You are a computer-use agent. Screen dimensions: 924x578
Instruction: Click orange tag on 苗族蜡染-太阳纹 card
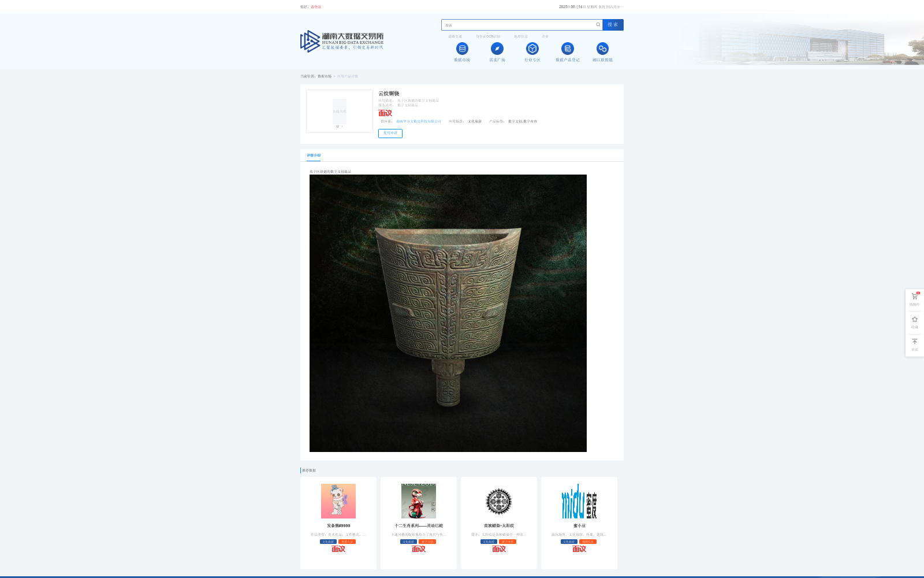pyautogui.click(x=508, y=542)
